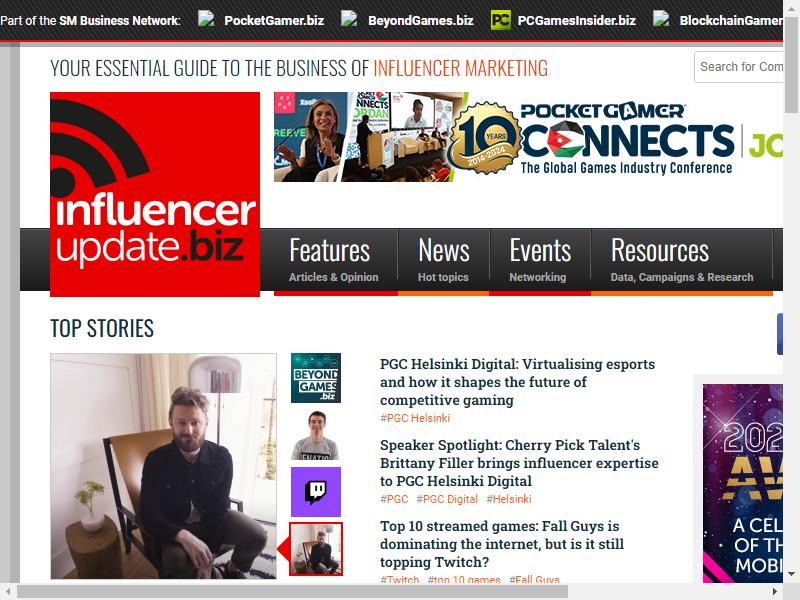Open the purple 2024 awards sidebar ad
The image size is (800, 600).
click(x=743, y=483)
